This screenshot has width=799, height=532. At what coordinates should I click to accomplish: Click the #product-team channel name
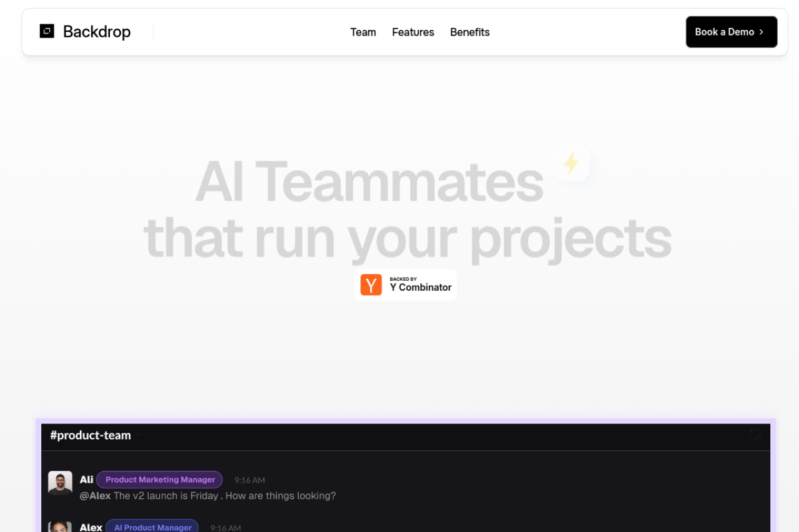[91, 435]
